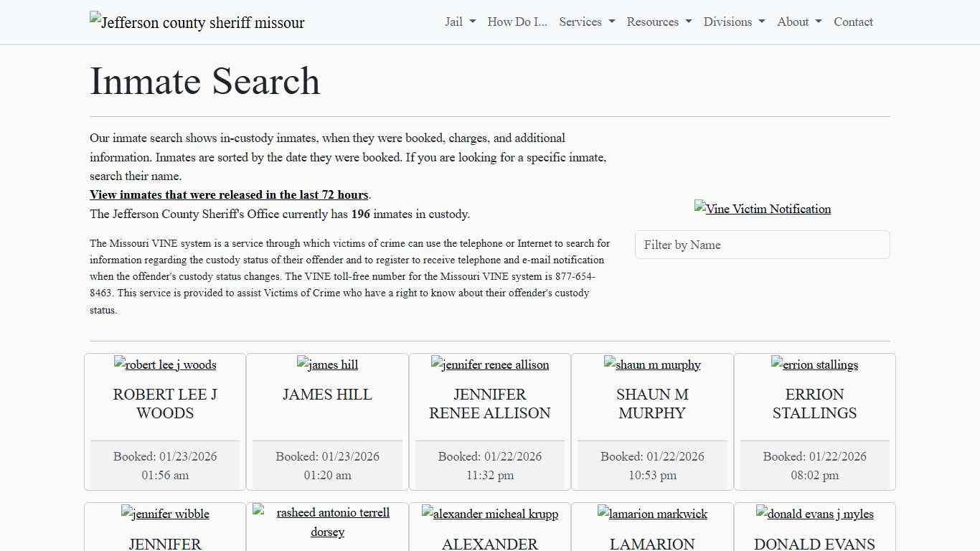
Task: View inmates released in last 72 hours
Action: click(x=229, y=194)
